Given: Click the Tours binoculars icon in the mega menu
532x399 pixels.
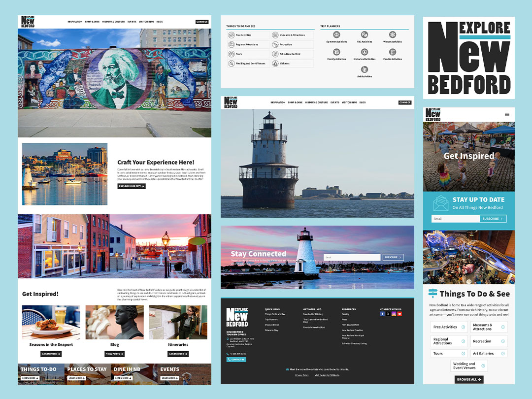Looking at the screenshot, I should click(x=232, y=54).
